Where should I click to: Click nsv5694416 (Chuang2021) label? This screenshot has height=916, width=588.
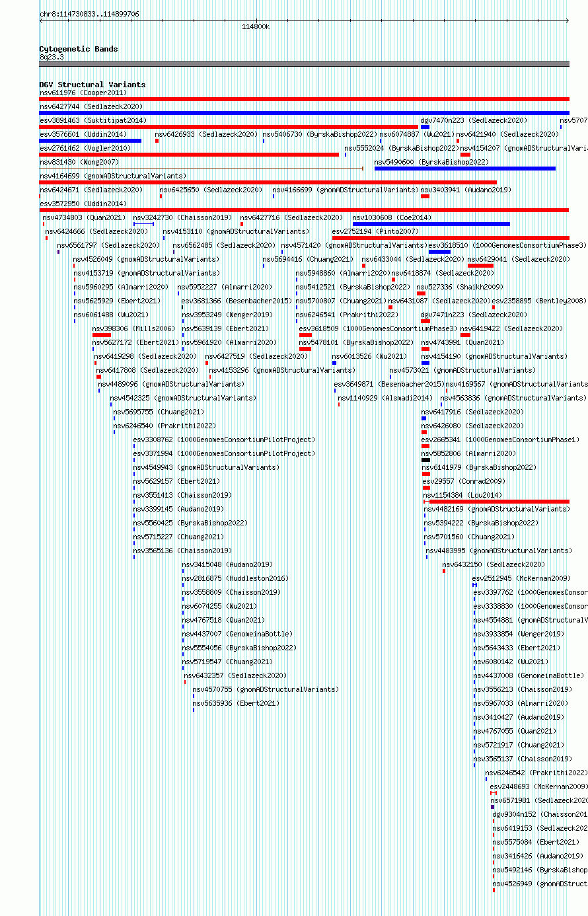point(309,259)
